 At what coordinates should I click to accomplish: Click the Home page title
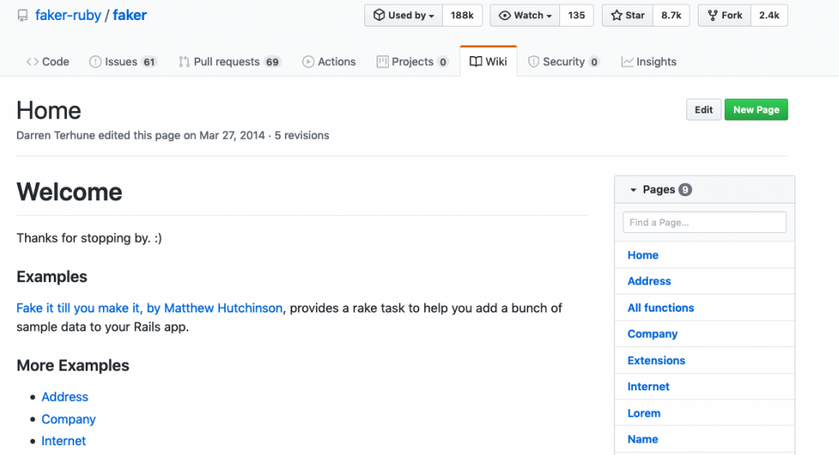(x=49, y=111)
